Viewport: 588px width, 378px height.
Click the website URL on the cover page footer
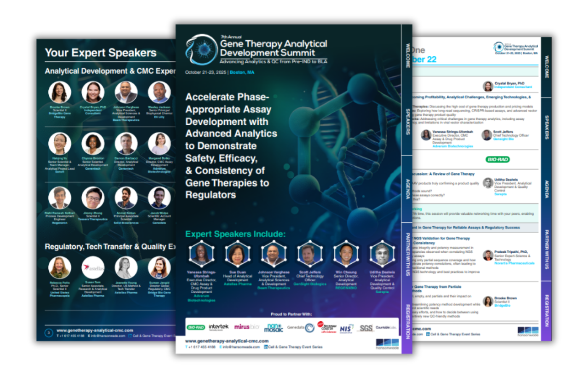click(227, 341)
